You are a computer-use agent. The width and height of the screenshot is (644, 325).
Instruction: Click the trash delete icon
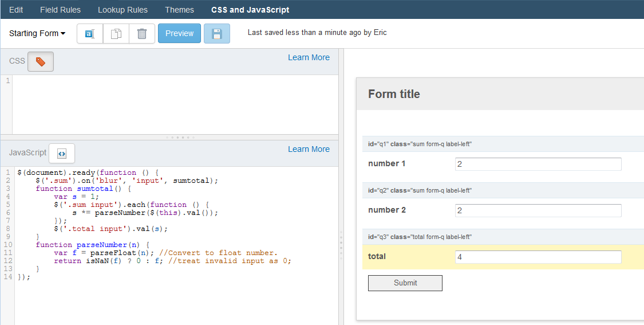click(x=142, y=33)
